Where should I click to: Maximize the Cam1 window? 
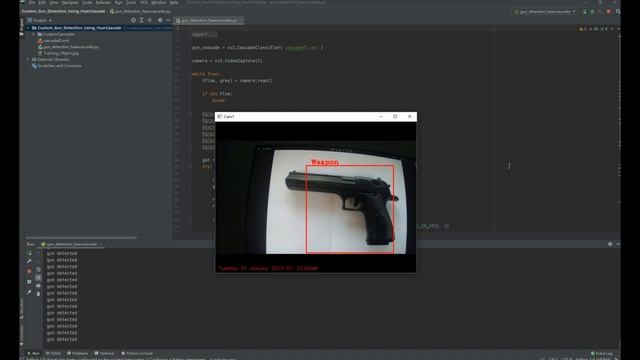(395, 117)
